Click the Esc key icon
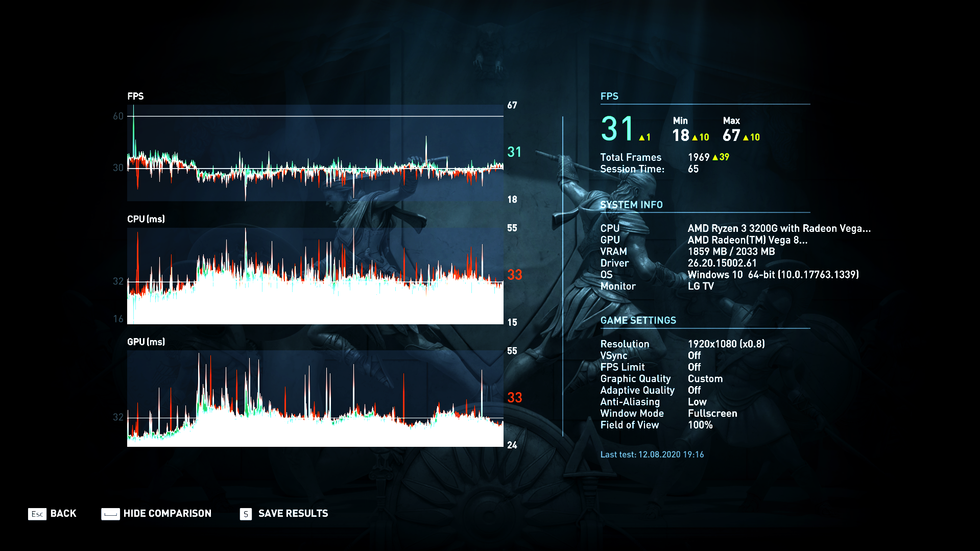This screenshot has width=980, height=551. tap(37, 514)
